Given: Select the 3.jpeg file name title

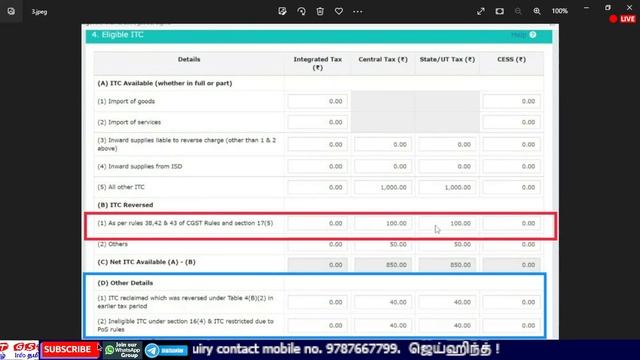Looking at the screenshot, I should [x=39, y=12].
